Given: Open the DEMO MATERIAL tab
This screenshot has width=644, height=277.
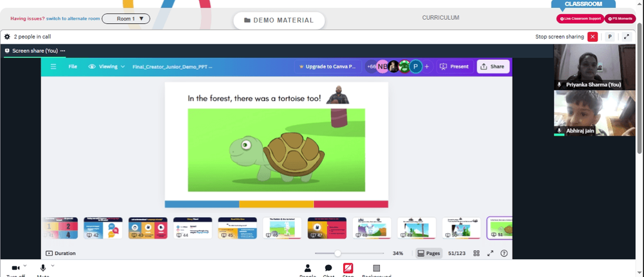Looking at the screenshot, I should point(279,21).
